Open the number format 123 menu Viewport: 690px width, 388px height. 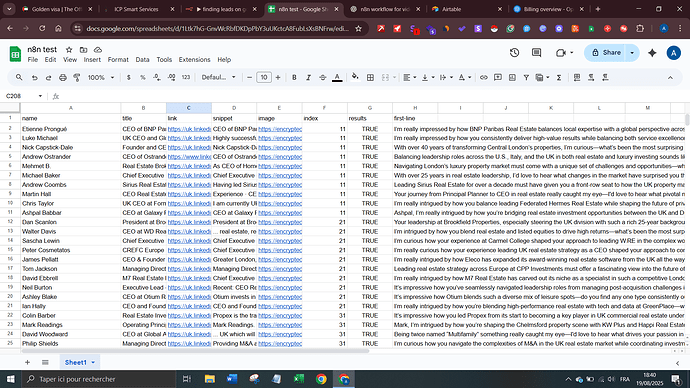(x=186, y=77)
